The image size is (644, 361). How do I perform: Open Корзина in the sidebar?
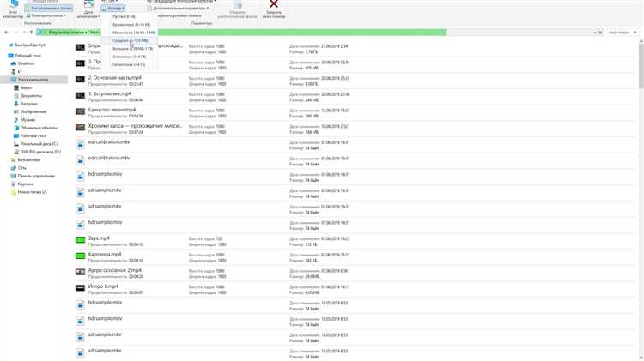pyautogui.click(x=21, y=184)
